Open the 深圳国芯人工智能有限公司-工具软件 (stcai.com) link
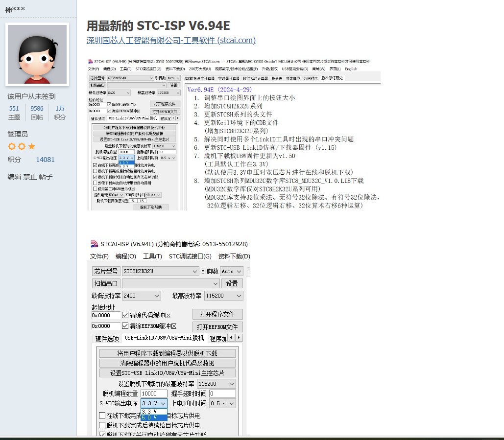504x440 pixels. point(171,40)
